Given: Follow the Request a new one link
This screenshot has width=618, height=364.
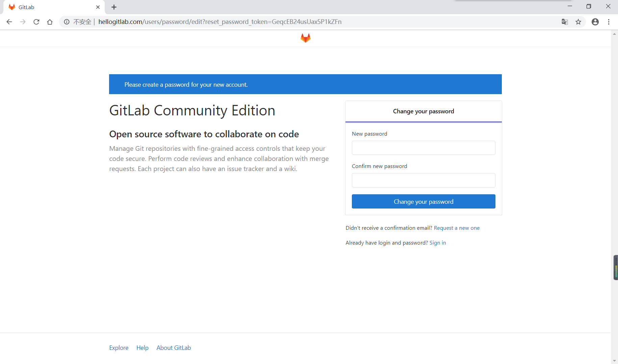Looking at the screenshot, I should point(457,228).
